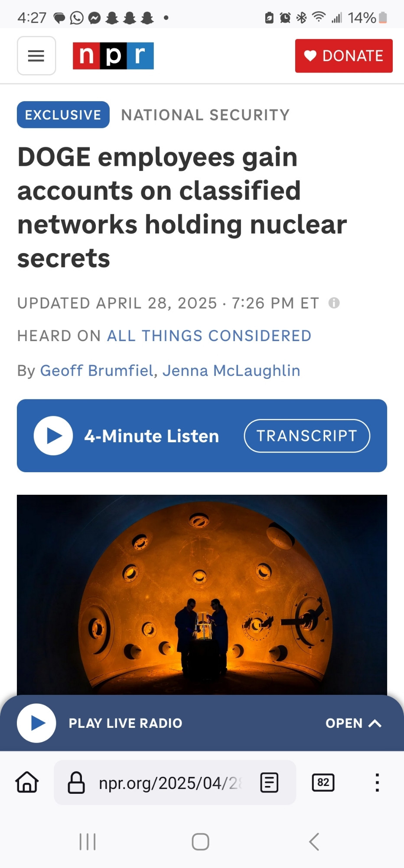Tap the info icon beside update time
Screen dimensions: 404x868
[x=334, y=302]
